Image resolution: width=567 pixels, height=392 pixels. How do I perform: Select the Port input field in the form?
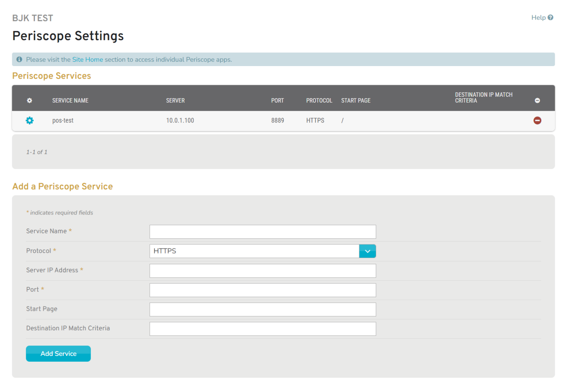pos(262,290)
